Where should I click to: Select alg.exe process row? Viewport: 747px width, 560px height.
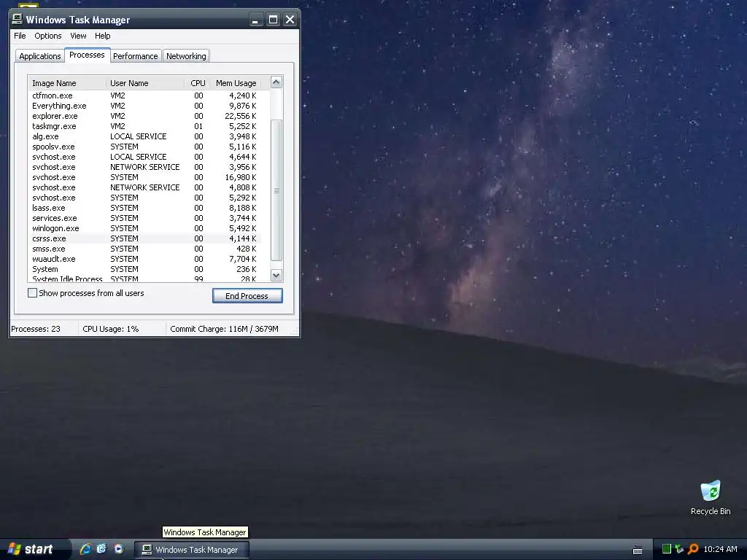(x=144, y=136)
